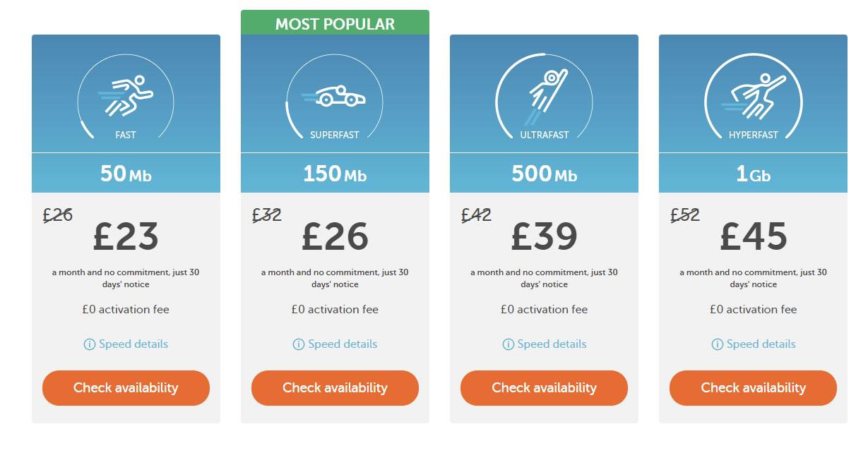Select the 150 Mb speed heading
Viewport: 868px width, 453px height.
335,174
